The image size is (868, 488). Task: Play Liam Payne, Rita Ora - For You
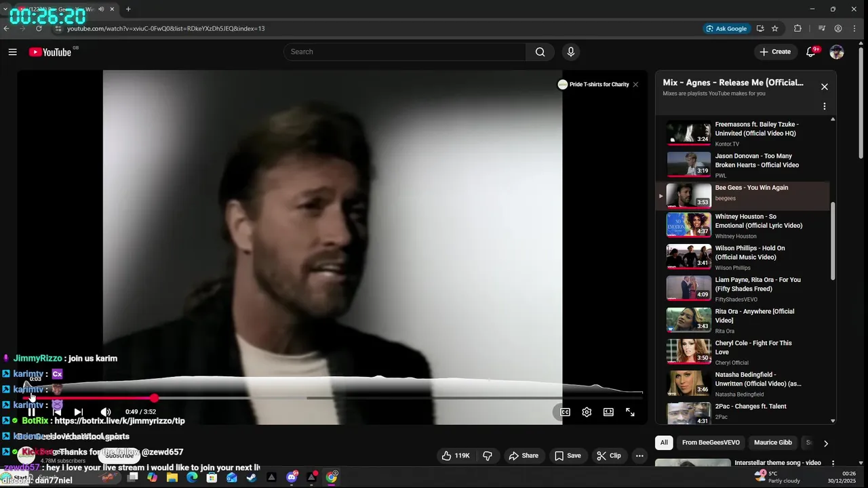click(x=743, y=289)
